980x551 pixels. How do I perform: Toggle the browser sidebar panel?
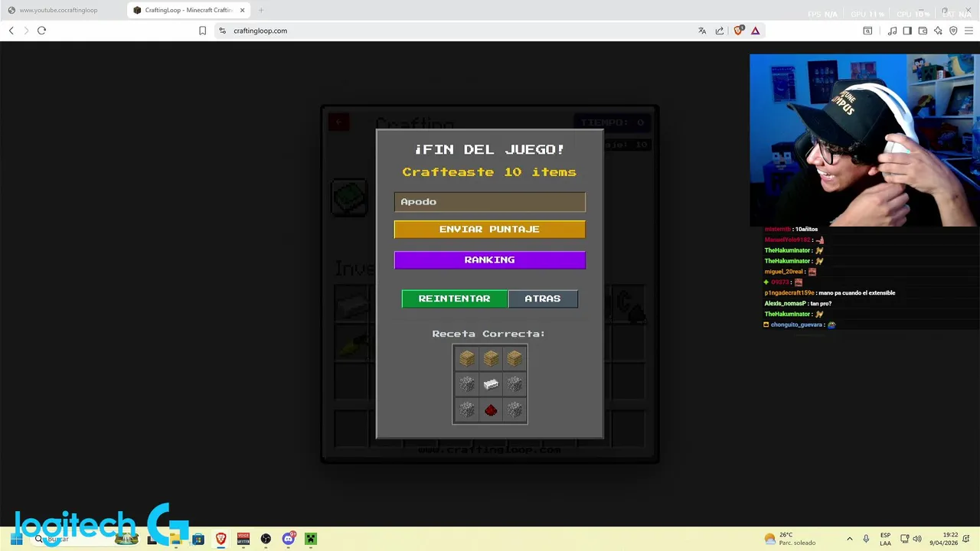click(907, 31)
